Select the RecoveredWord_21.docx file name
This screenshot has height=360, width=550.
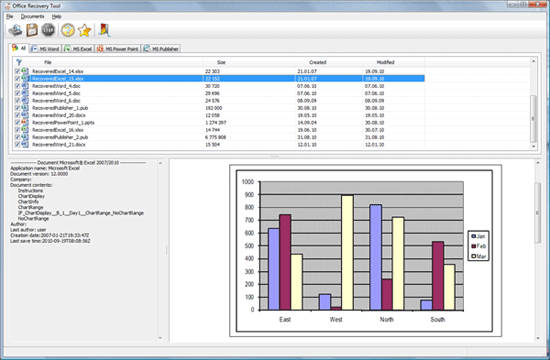pos(59,145)
